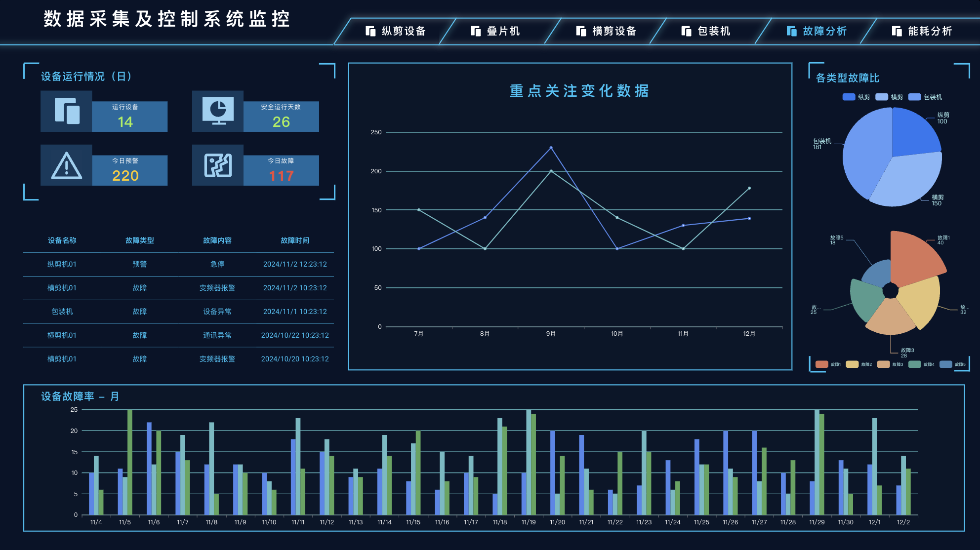Click the icon beside 纵剪设备 tab
This screenshot has height=550, width=980.
point(370,31)
